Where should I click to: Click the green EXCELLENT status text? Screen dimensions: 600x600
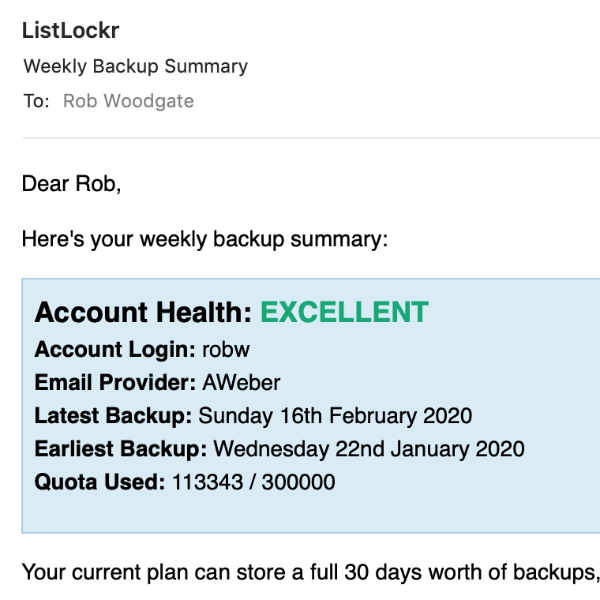[x=344, y=312]
